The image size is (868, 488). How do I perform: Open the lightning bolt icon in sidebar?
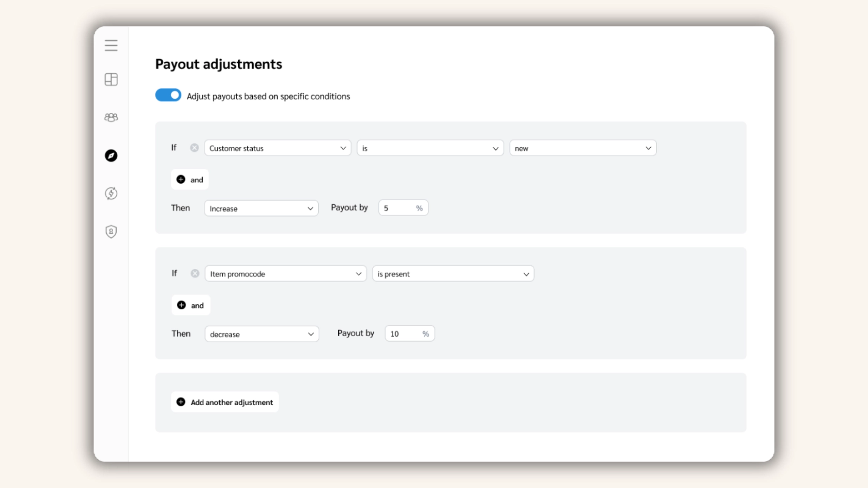111,193
